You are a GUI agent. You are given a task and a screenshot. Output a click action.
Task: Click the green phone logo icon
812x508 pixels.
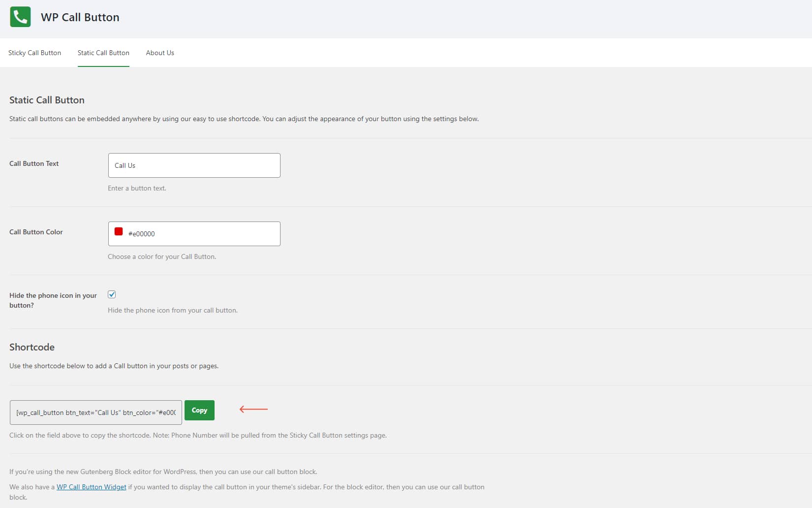[20, 17]
